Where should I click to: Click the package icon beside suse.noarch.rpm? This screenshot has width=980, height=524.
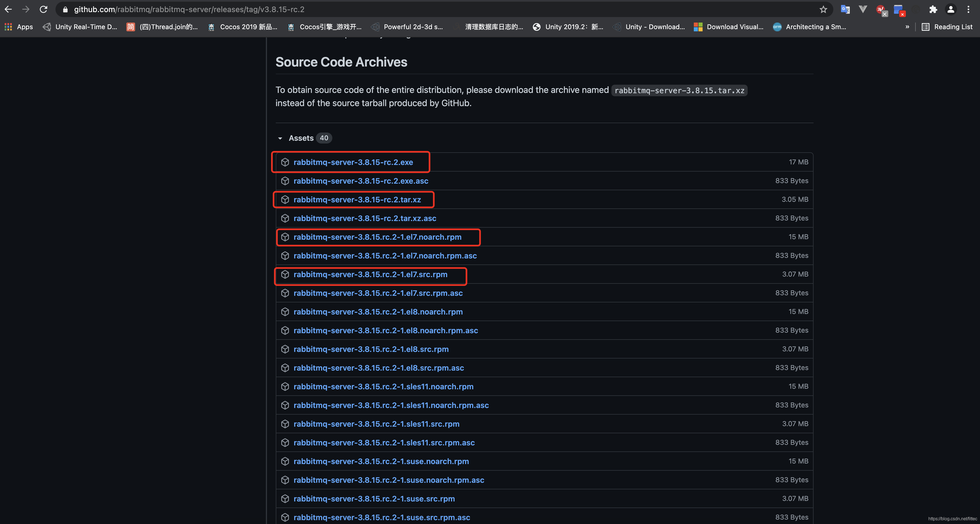click(285, 461)
